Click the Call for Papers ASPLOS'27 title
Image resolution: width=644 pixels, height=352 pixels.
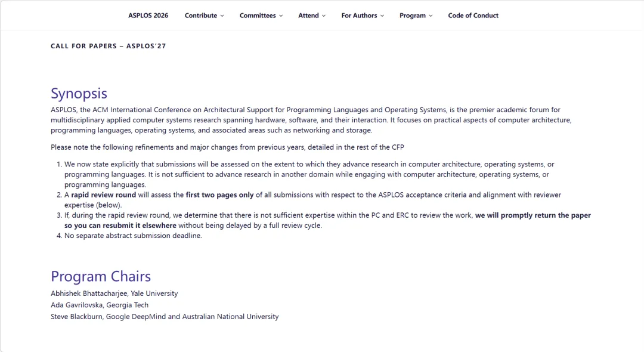point(108,46)
